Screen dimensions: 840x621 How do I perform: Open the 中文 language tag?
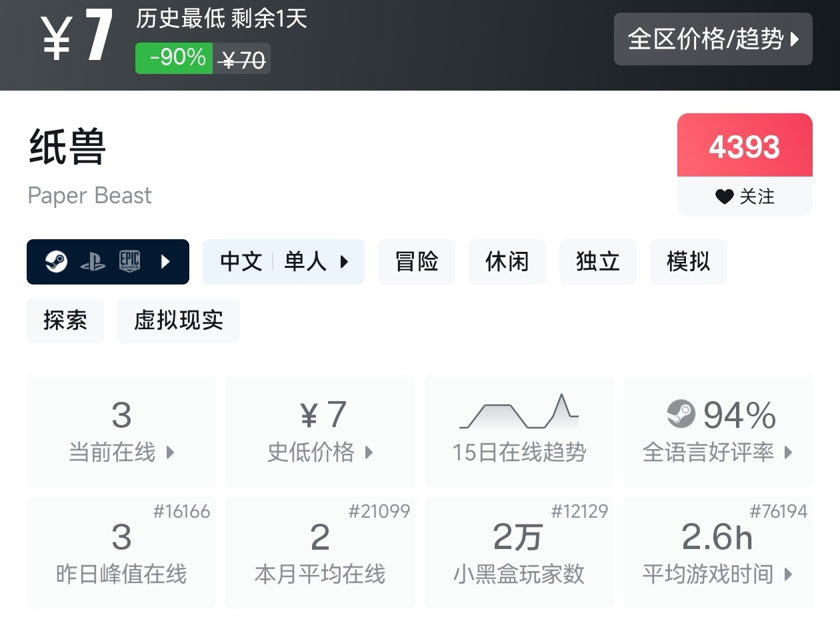point(241,262)
